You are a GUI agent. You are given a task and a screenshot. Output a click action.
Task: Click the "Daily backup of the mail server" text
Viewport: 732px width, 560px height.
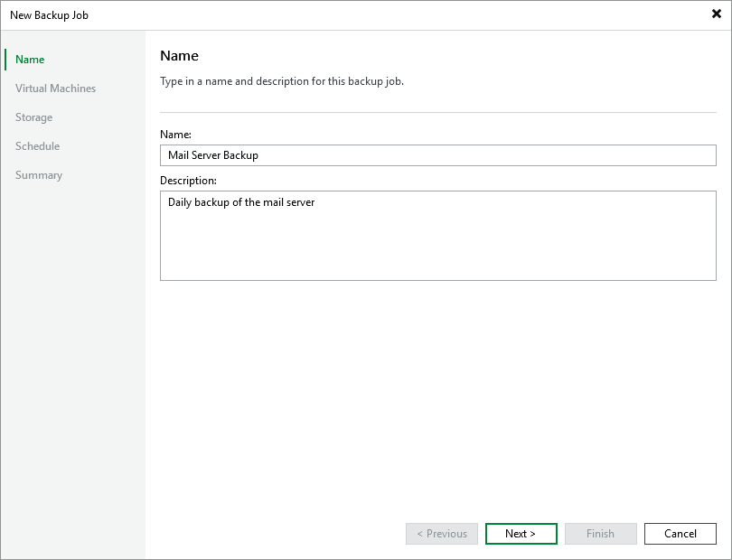click(x=241, y=202)
